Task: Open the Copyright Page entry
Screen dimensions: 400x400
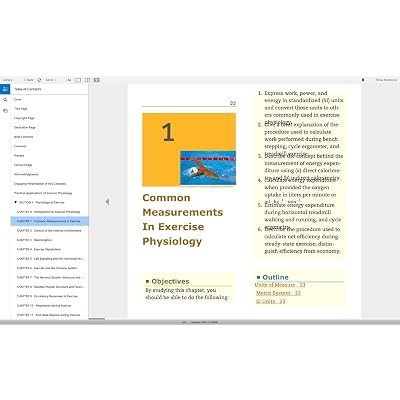Action: pyautogui.click(x=24, y=118)
